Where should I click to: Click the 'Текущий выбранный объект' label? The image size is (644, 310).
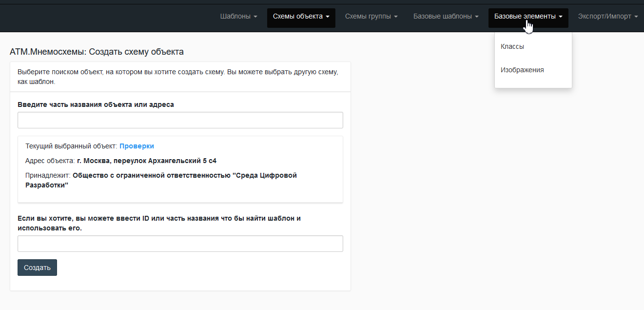click(x=71, y=146)
